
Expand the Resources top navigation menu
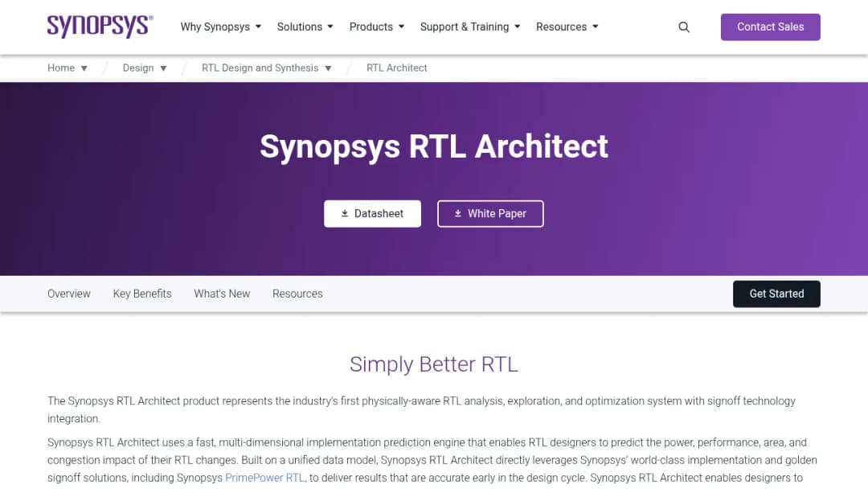point(567,27)
